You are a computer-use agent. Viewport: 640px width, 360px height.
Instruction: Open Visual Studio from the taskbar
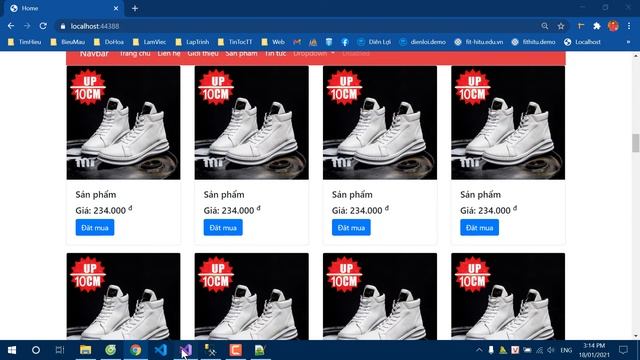186,350
